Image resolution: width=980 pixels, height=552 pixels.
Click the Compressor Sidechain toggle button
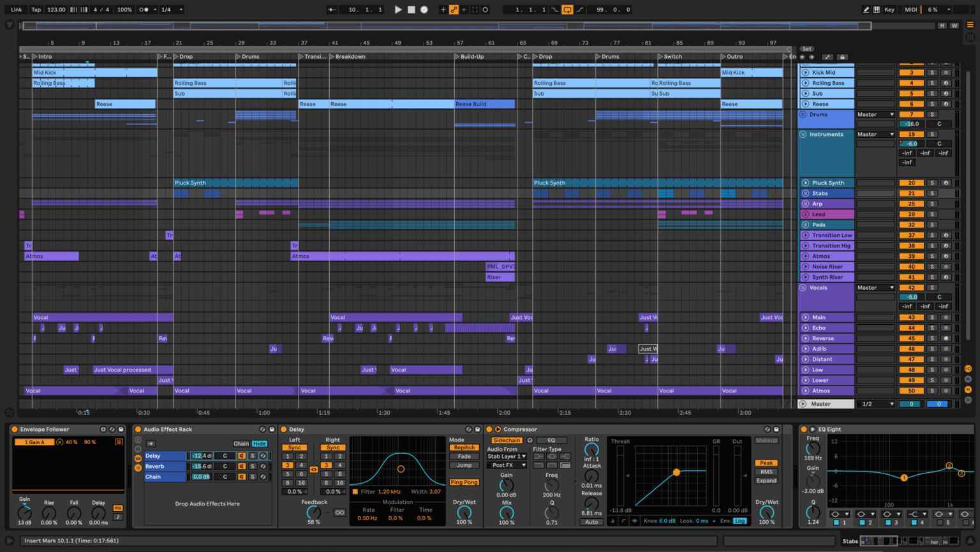point(506,440)
